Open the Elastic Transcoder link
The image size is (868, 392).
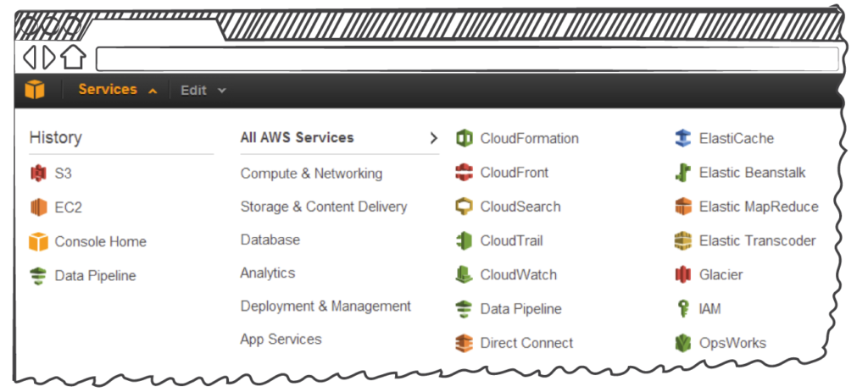pyautogui.click(x=757, y=240)
